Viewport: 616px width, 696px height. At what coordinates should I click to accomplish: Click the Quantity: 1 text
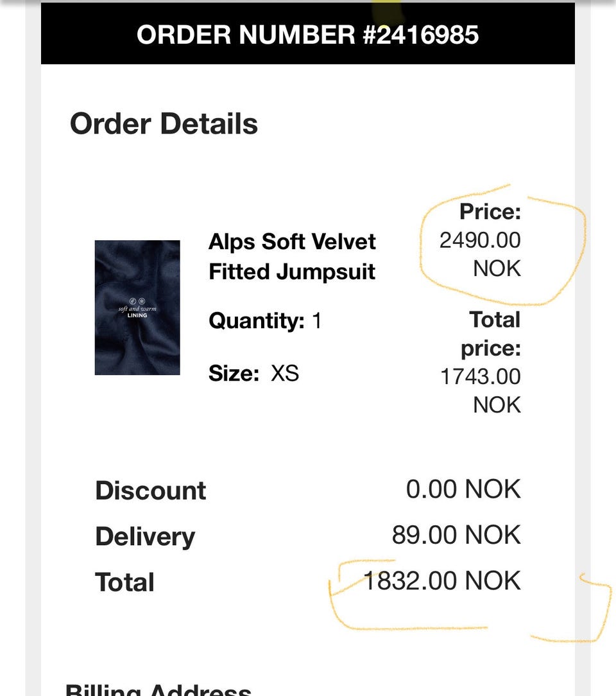[x=264, y=320]
